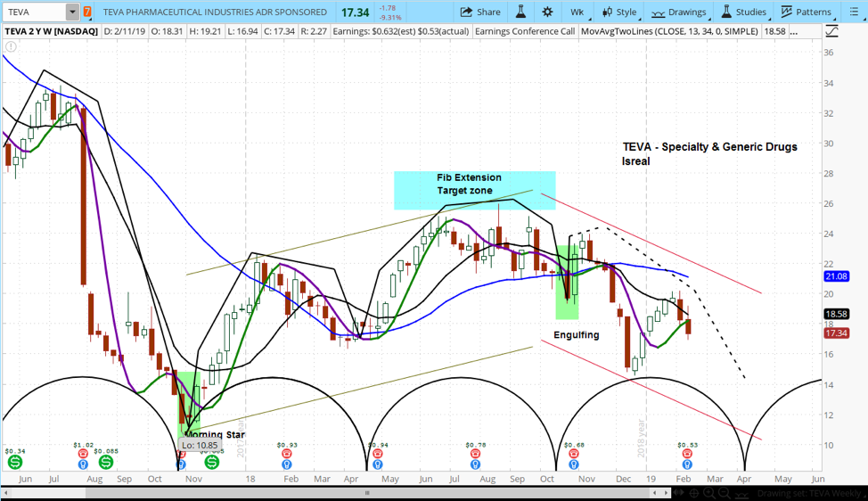This screenshot has width=868, height=501.
Task: Click the $0.68 earnings phone icon
Action: (574, 454)
